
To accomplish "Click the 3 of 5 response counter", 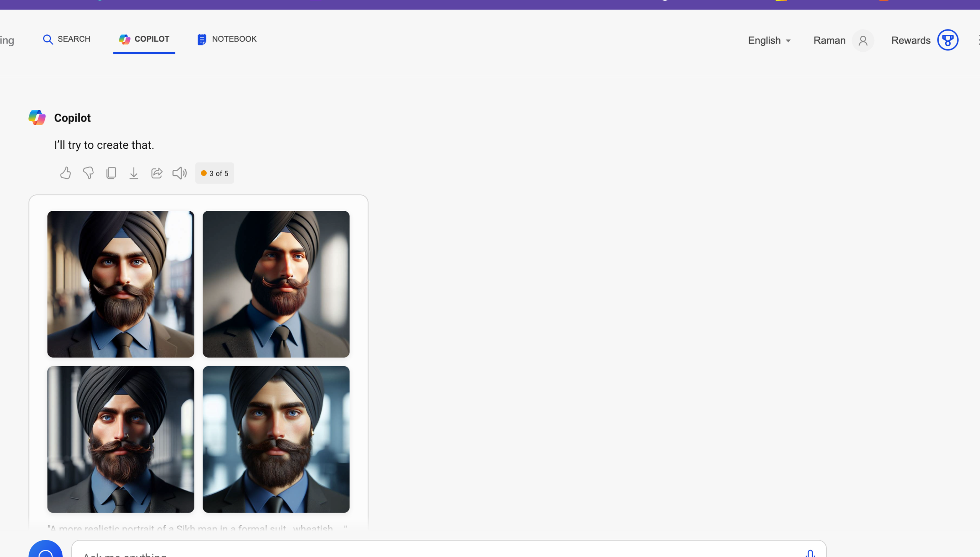I will pyautogui.click(x=215, y=173).
